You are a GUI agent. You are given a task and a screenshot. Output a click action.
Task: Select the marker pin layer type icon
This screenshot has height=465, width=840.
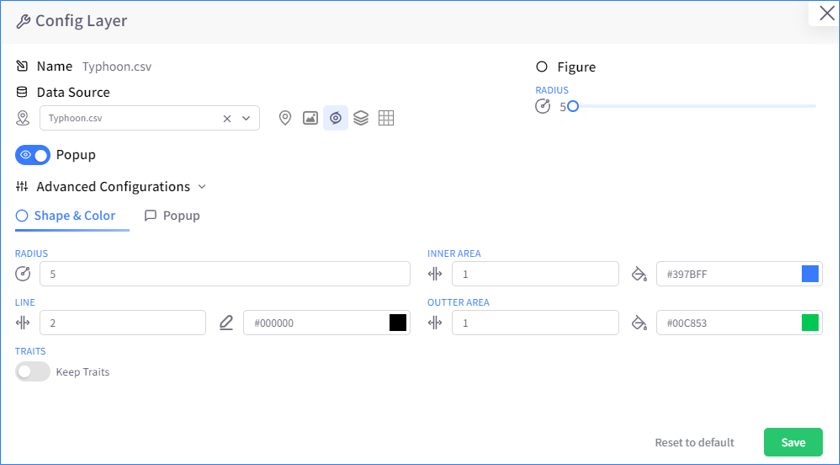(x=285, y=118)
